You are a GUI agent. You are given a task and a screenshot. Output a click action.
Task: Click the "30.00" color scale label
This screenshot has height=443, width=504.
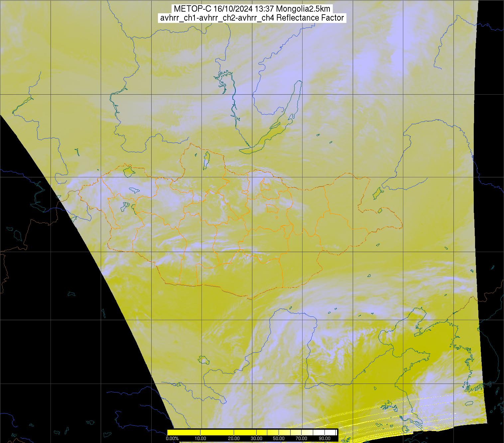[257, 439]
